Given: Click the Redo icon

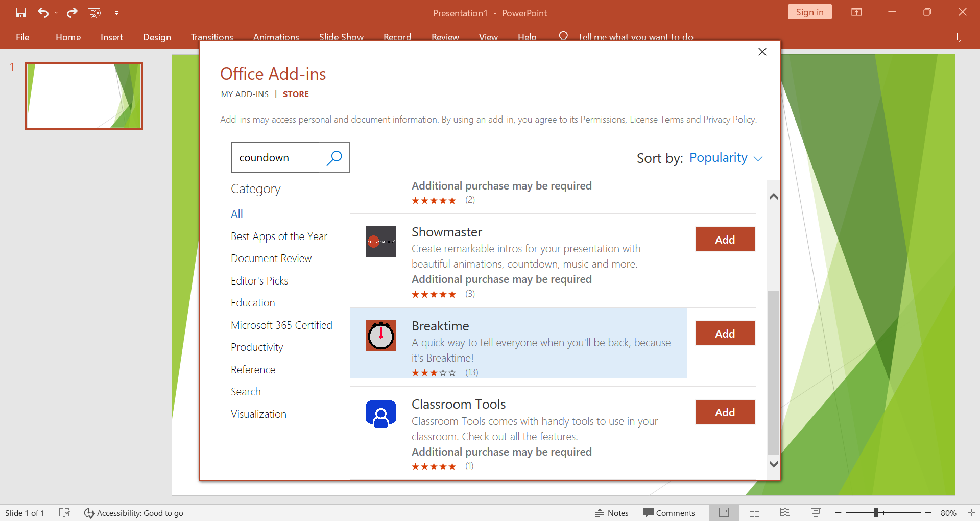Looking at the screenshot, I should click(72, 13).
